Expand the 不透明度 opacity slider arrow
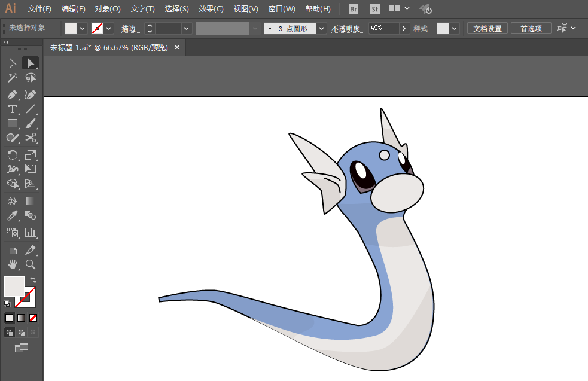Image resolution: width=588 pixels, height=381 pixels. click(404, 29)
